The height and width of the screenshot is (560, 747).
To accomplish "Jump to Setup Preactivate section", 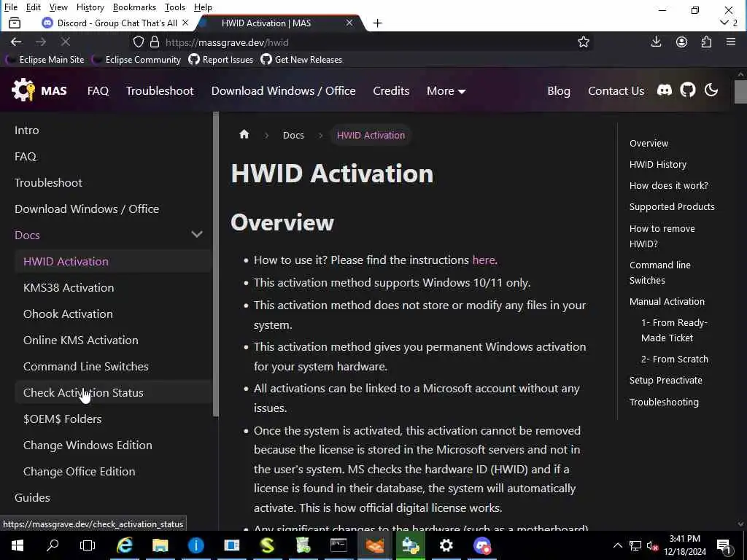I will 665,380.
